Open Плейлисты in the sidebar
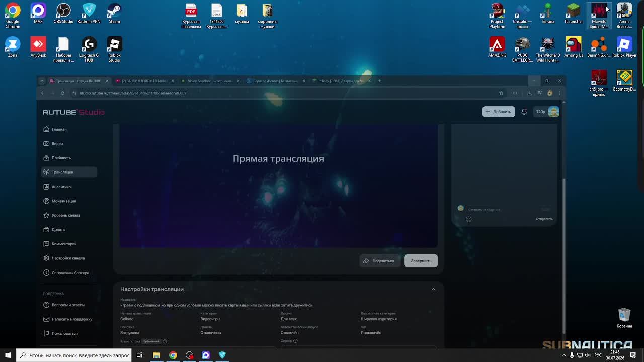 pos(69,158)
